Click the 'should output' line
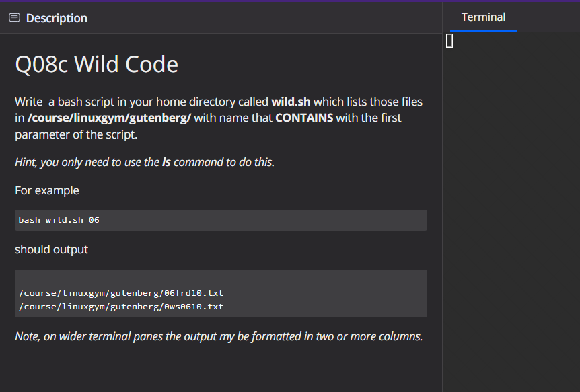This screenshot has height=392, width=580. tap(51, 249)
